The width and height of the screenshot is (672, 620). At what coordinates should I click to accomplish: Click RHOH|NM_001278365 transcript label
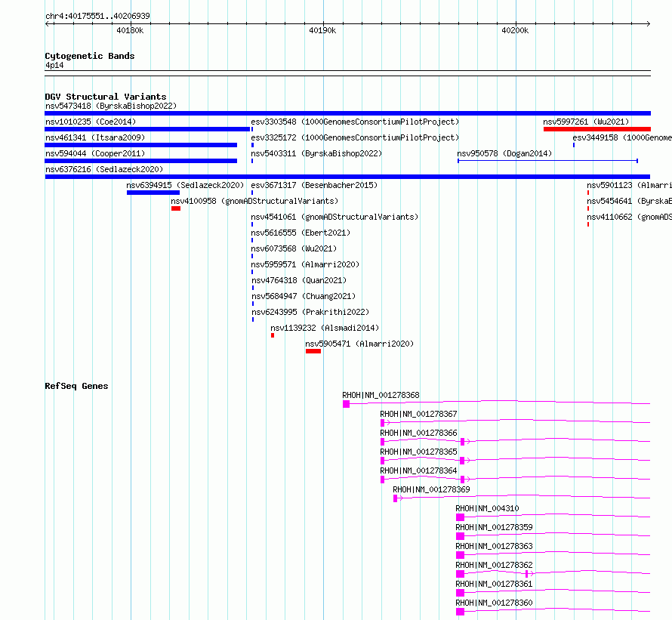coord(418,452)
